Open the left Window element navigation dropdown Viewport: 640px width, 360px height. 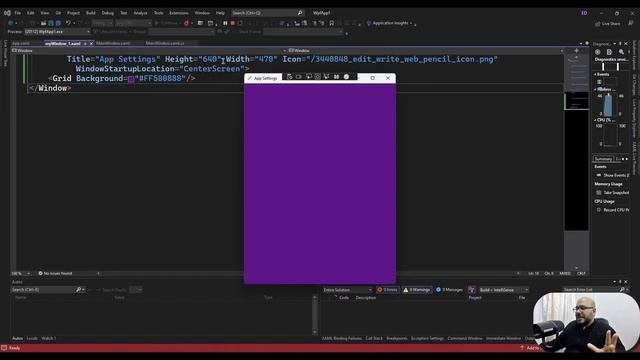[x=149, y=51]
